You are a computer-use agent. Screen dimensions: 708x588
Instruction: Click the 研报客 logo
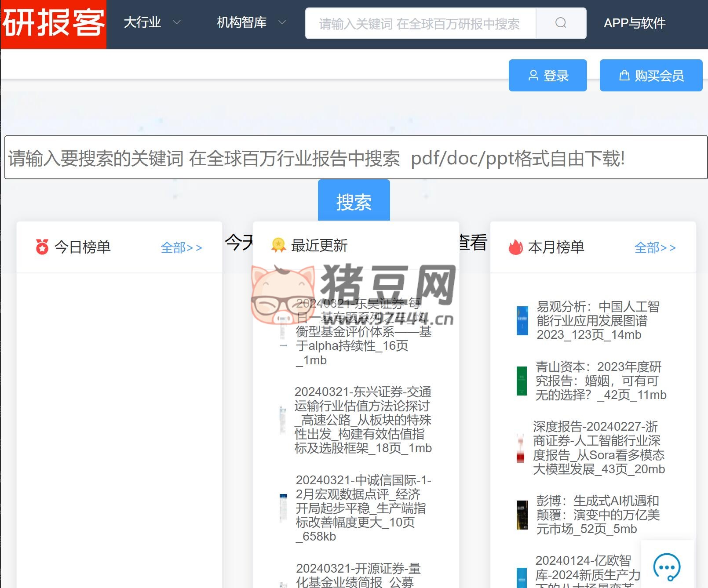(53, 23)
